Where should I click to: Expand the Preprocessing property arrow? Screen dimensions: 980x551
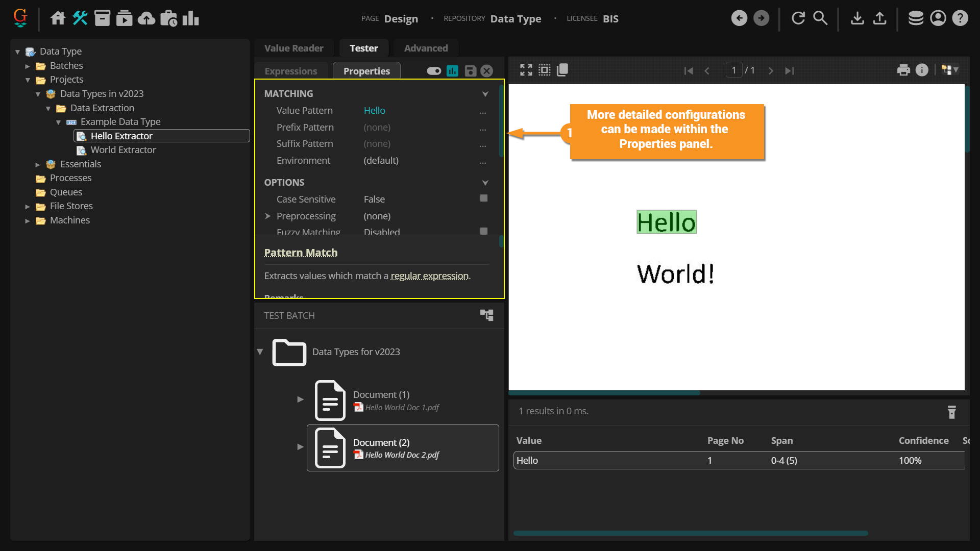(267, 216)
